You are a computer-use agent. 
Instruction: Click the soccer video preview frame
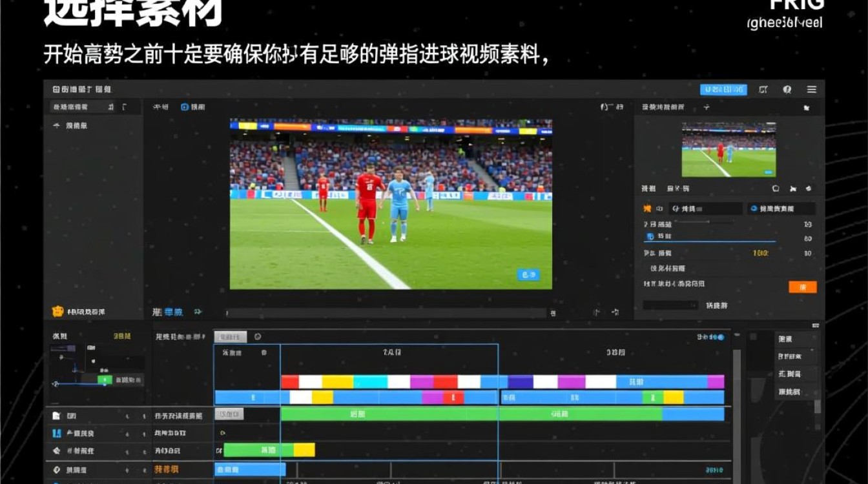click(391, 204)
